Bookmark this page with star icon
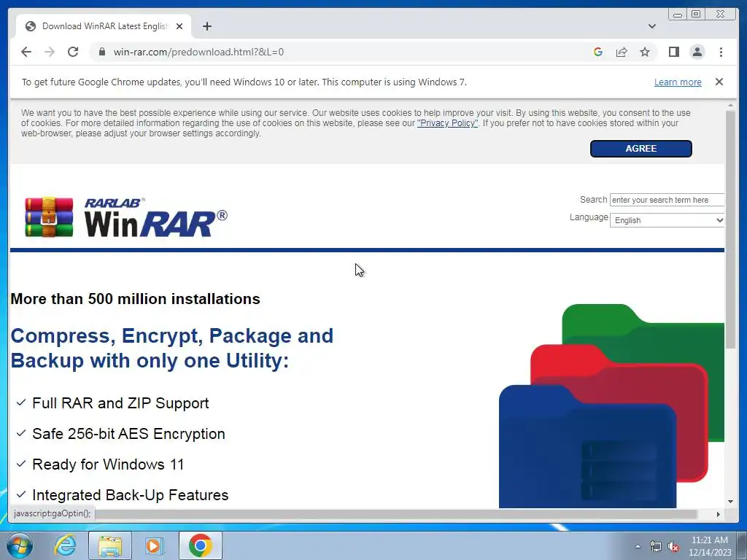 pos(645,52)
